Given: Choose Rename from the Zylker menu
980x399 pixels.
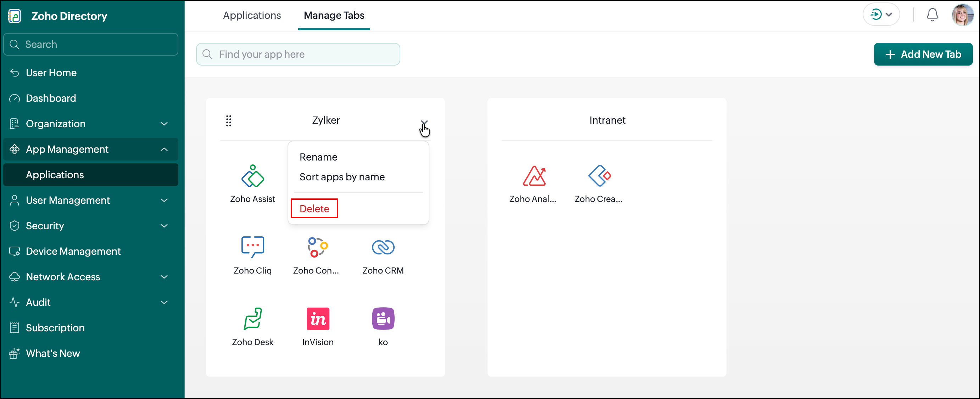Looking at the screenshot, I should (x=318, y=157).
